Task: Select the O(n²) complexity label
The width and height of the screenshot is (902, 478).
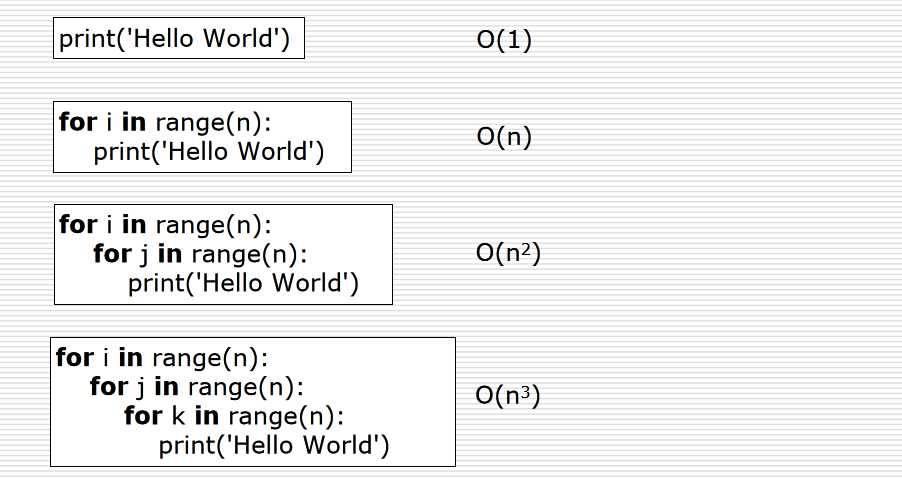Action: pyautogui.click(x=508, y=254)
